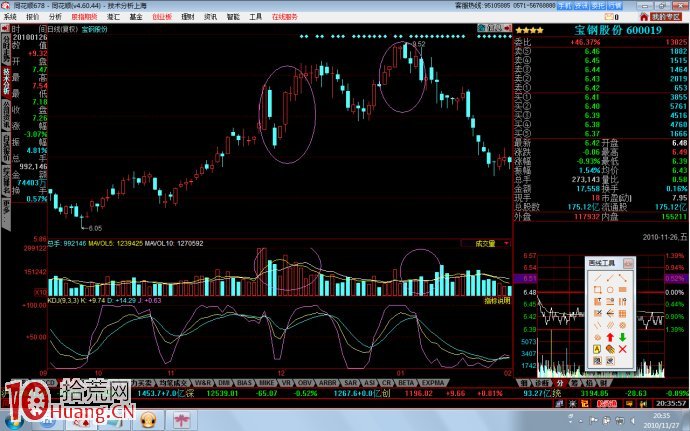Screen dimensions: 690x431
Task: Select the EXPMA indicator tab
Action: 434,382
